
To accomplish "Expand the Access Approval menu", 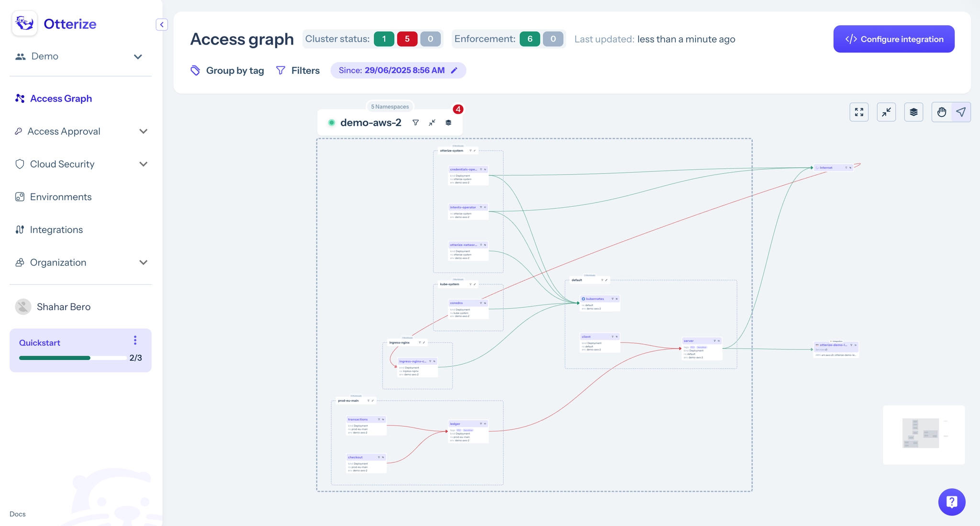I will click(x=143, y=131).
